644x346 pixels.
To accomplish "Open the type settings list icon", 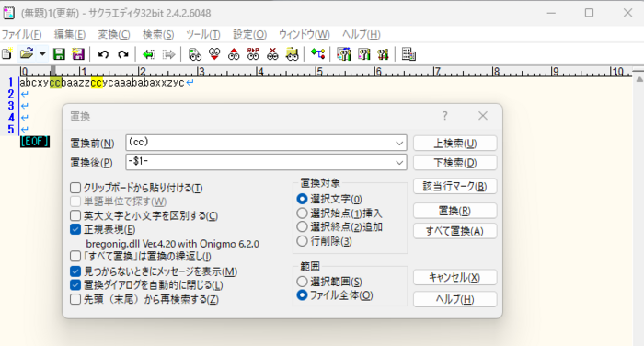I will pyautogui.click(x=343, y=53).
